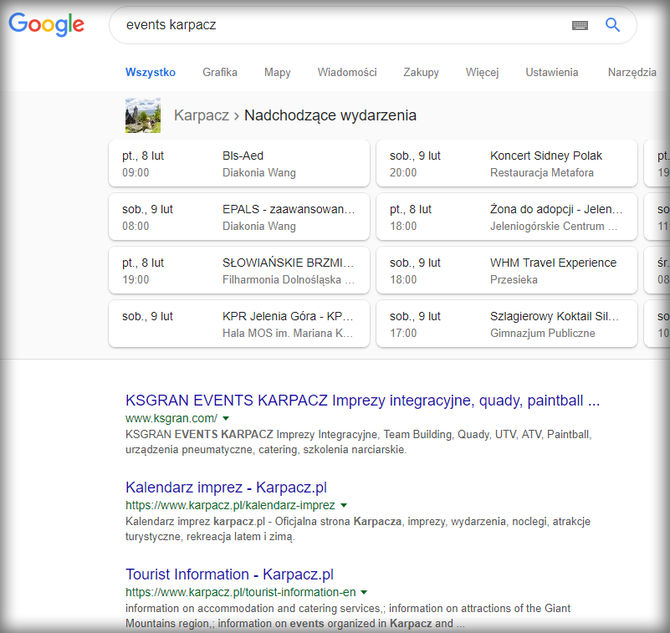The width and height of the screenshot is (670, 633).
Task: Open Kalendarz imprez - Karpacz.pl result
Action: tap(226, 487)
